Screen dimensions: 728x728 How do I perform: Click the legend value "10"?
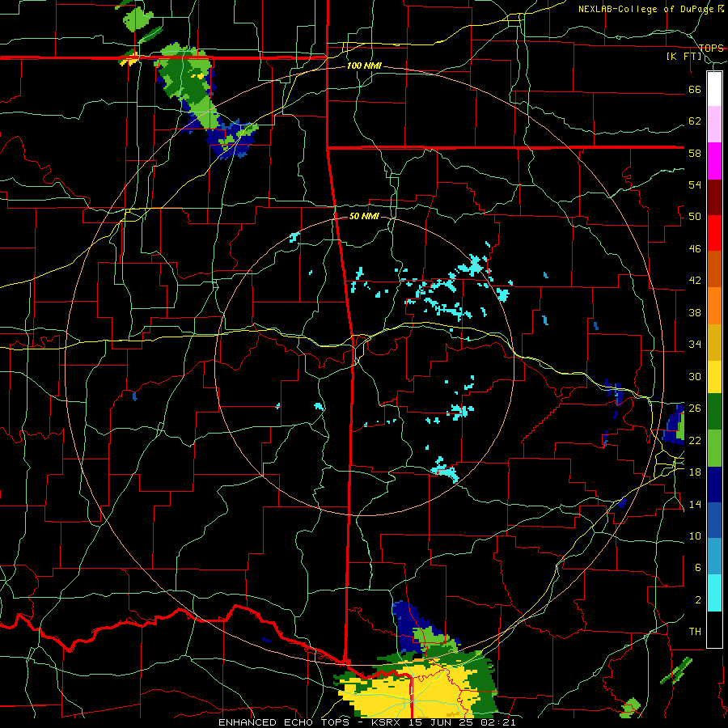pyautogui.click(x=695, y=536)
